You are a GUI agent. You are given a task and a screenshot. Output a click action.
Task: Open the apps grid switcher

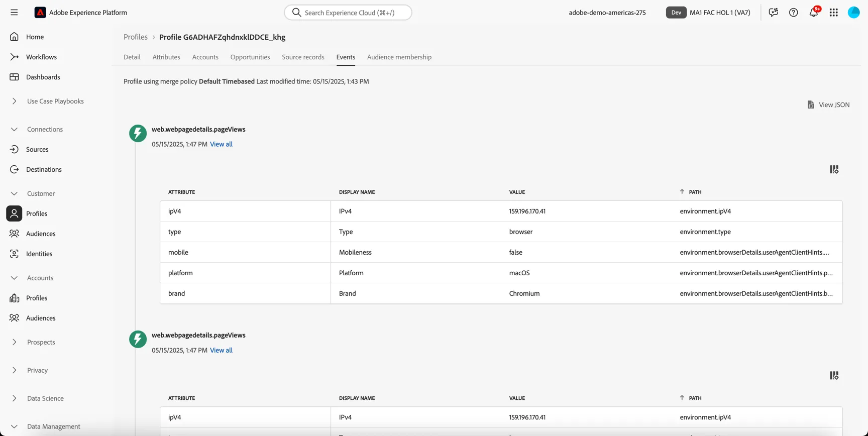coord(834,13)
